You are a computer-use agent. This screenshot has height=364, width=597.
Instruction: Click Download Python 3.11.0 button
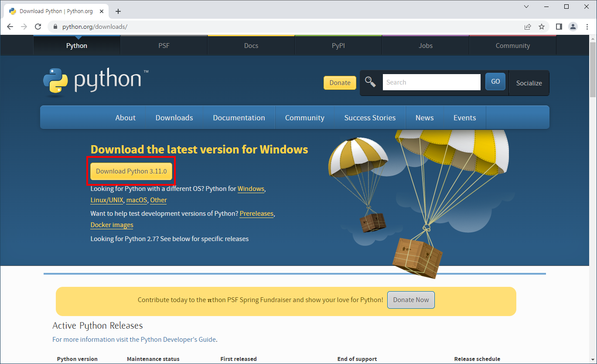pyautogui.click(x=131, y=171)
